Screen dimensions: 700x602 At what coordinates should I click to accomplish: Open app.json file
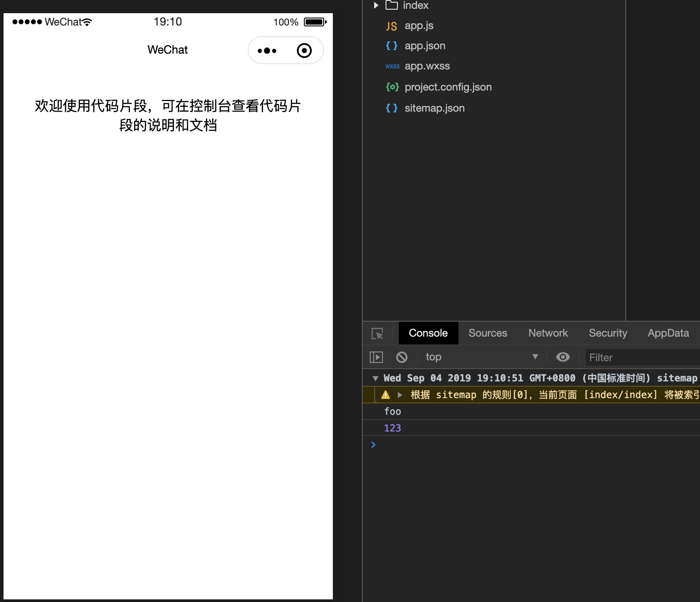click(x=425, y=46)
